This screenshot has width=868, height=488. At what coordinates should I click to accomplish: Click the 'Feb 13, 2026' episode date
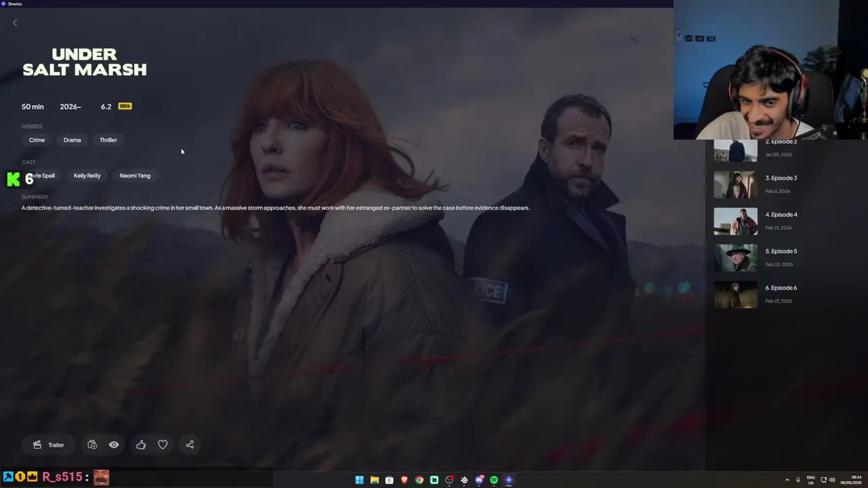point(778,228)
